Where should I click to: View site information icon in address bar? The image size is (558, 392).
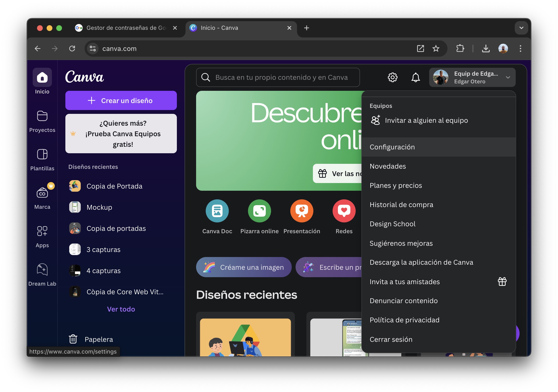(x=93, y=49)
